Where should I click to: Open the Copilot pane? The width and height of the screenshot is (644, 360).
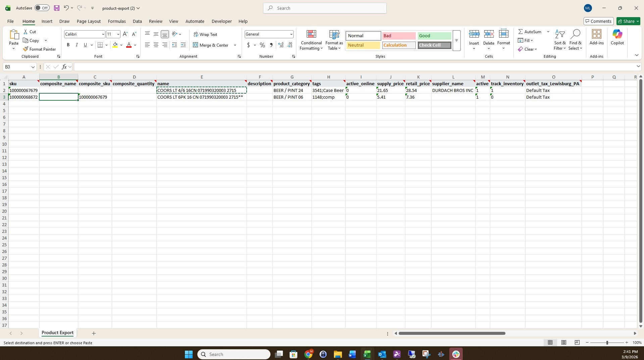[x=617, y=37]
